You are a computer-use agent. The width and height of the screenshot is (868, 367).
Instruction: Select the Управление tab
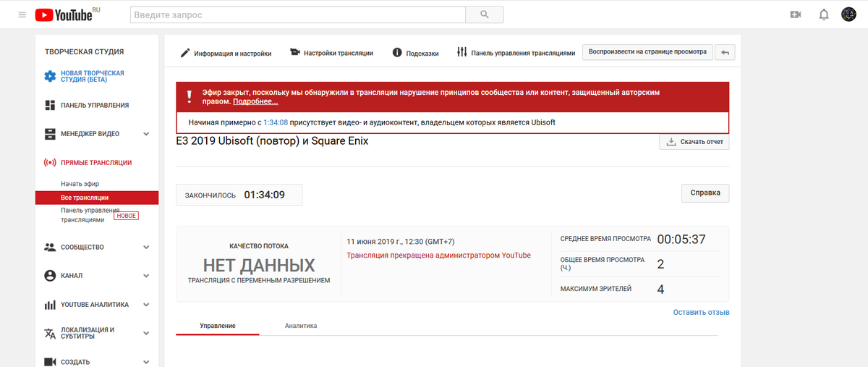pos(217,326)
